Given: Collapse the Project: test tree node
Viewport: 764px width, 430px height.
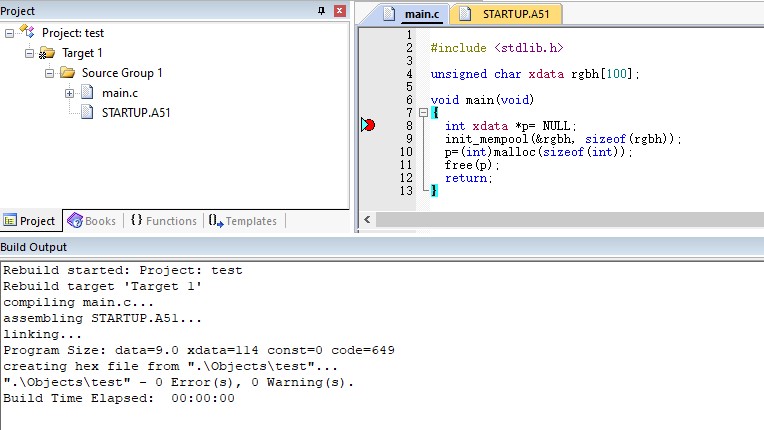Looking at the screenshot, I should (9, 33).
